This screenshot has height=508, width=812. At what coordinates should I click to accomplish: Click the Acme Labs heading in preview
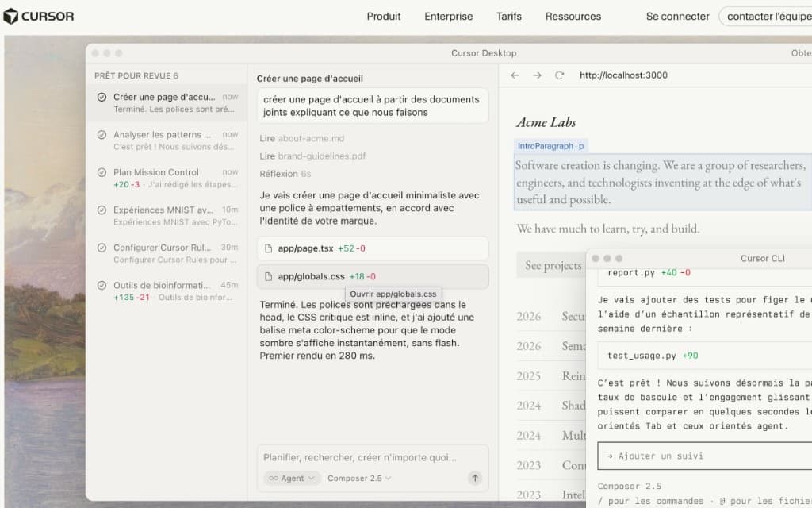click(x=546, y=122)
